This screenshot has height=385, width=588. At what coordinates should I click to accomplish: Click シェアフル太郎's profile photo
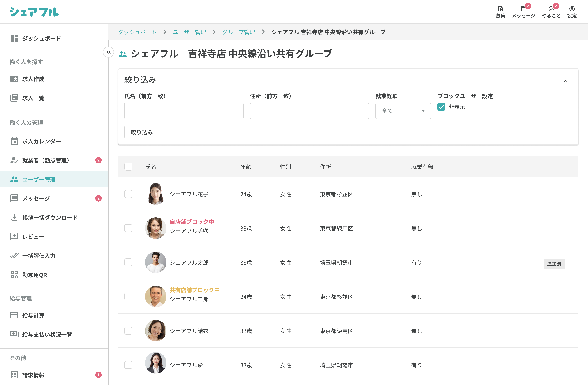click(155, 262)
